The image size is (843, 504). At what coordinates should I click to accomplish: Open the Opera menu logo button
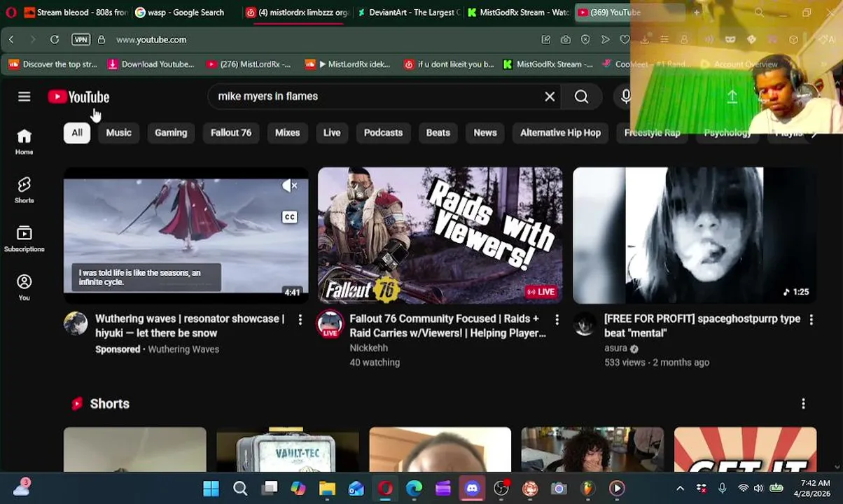(11, 13)
